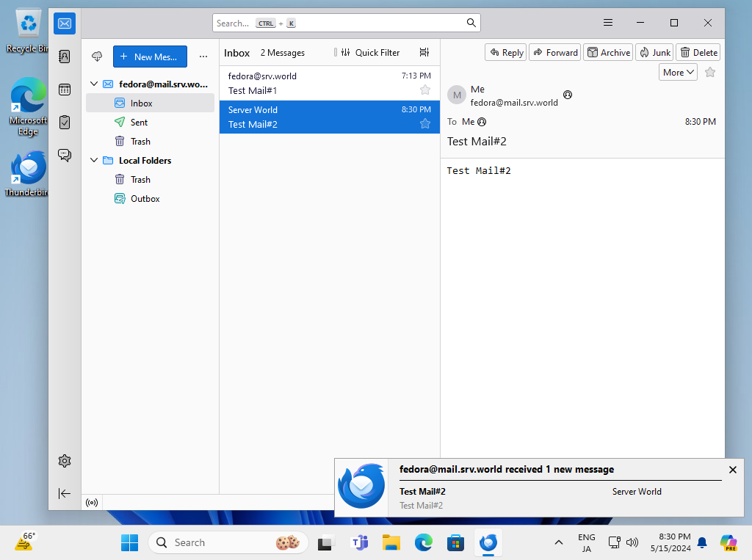The image size is (752, 560).
Task: Open message list display options icon
Action: (x=424, y=53)
